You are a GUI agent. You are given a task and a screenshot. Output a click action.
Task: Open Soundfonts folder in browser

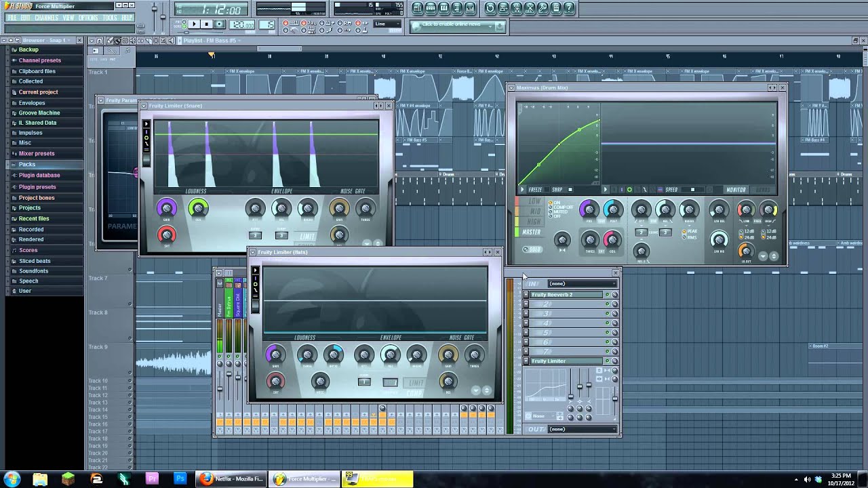click(x=33, y=270)
